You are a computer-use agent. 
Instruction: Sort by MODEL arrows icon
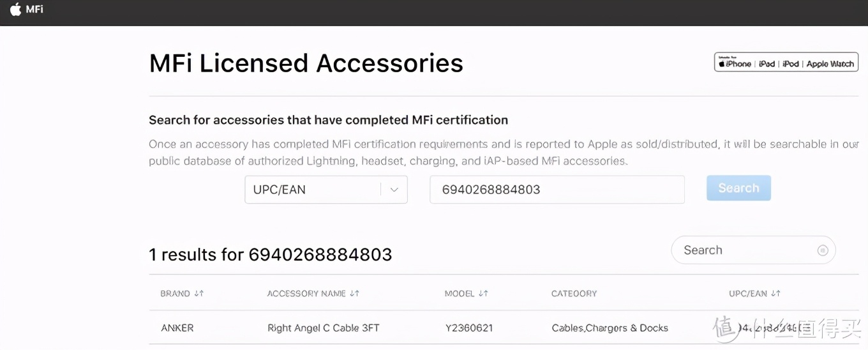click(483, 294)
